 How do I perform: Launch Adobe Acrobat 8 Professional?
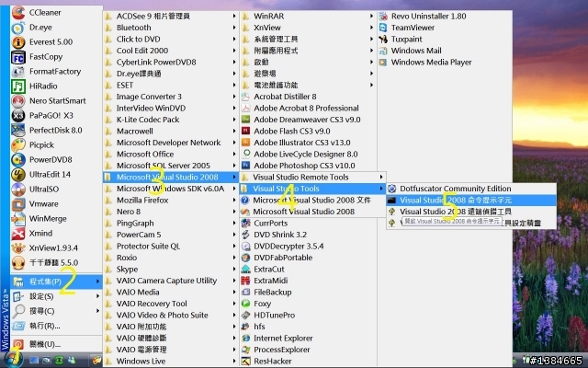coord(308,109)
